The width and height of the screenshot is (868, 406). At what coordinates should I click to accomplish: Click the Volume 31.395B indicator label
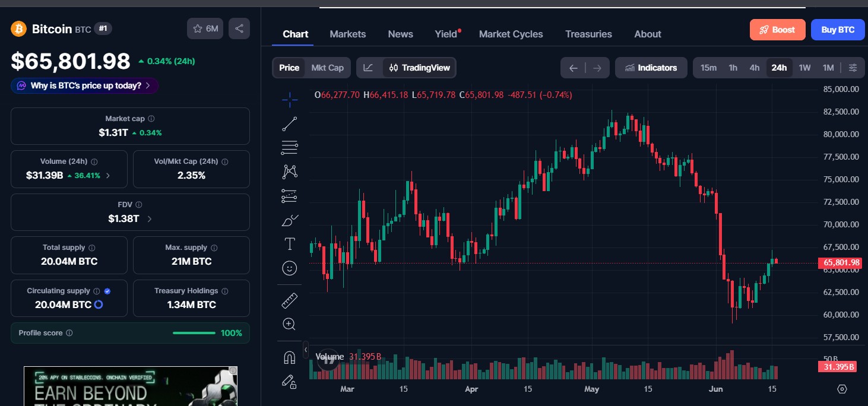pyautogui.click(x=347, y=357)
